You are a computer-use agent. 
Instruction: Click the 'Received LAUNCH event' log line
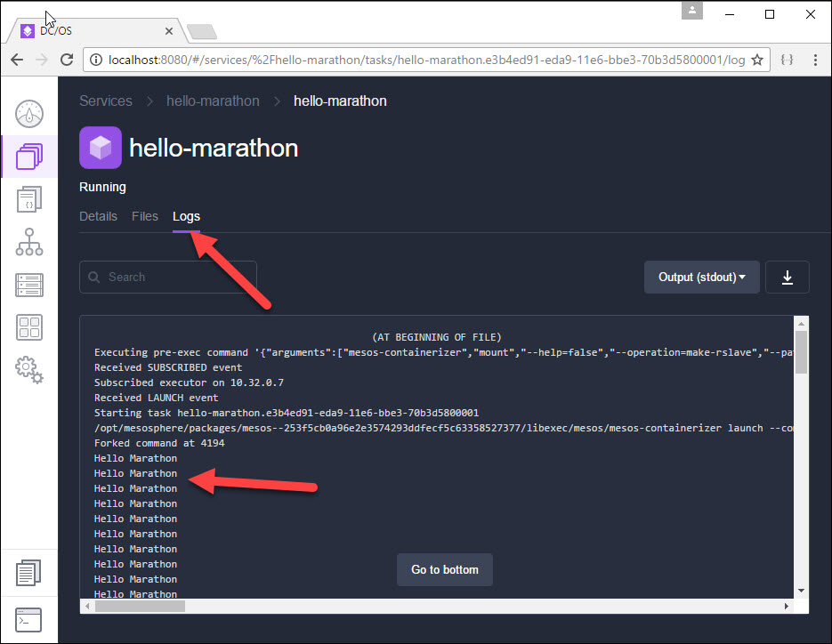tap(156, 398)
